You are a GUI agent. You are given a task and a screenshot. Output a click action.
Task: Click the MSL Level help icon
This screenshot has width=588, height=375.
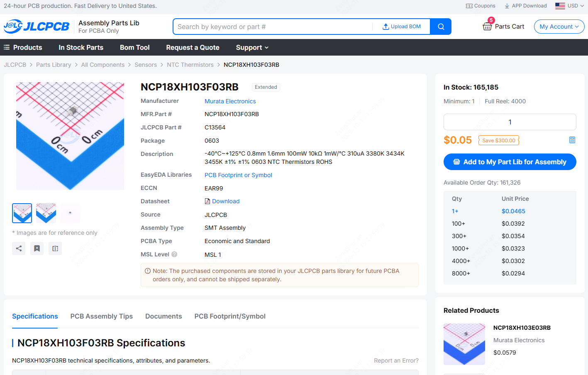coord(174,254)
